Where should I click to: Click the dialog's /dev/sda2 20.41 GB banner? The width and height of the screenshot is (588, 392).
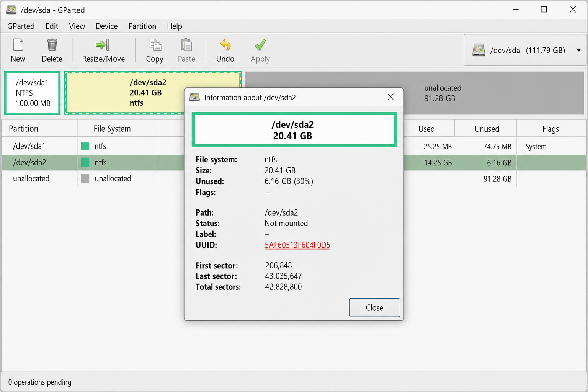pyautogui.click(x=294, y=130)
